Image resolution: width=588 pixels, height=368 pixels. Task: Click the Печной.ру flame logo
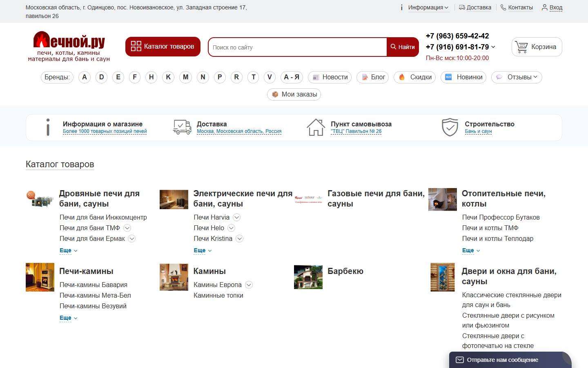[69, 46]
